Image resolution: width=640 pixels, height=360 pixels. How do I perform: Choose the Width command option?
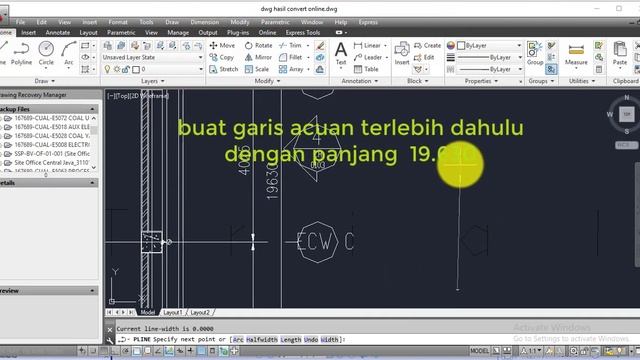(x=329, y=340)
